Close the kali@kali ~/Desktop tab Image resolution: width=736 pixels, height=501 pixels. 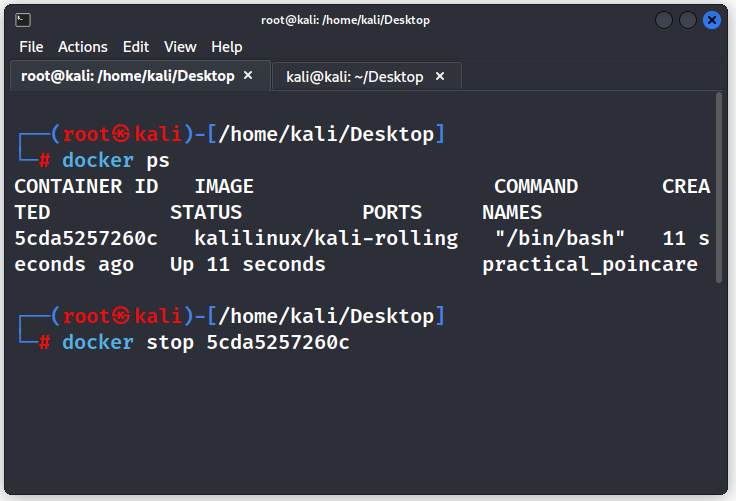click(440, 76)
